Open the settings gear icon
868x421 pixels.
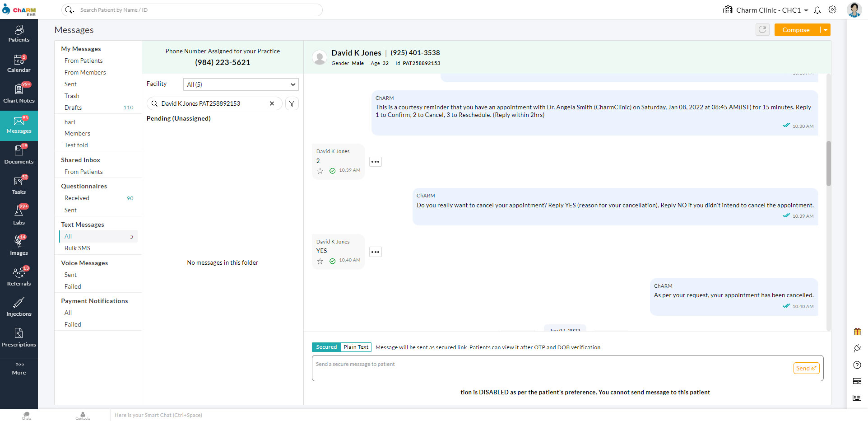[x=832, y=10]
